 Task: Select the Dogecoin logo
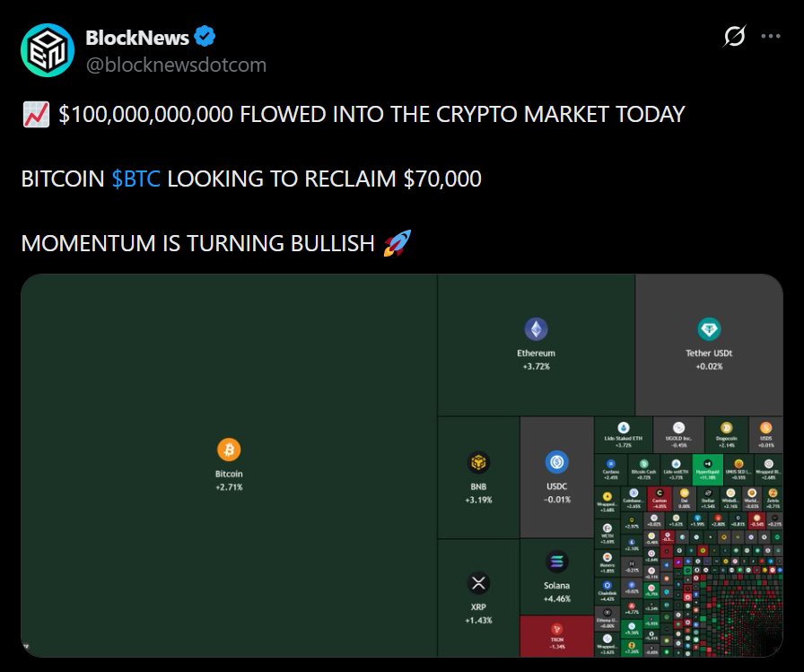click(x=727, y=427)
